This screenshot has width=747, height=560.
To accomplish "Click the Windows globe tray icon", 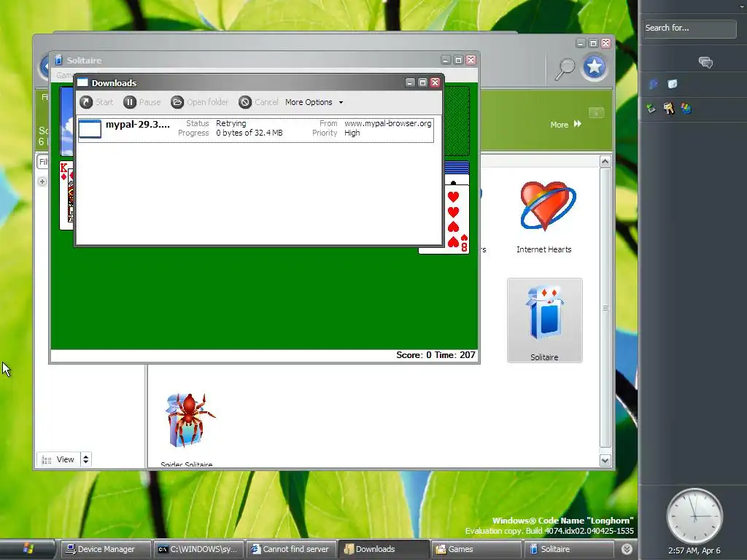I will pyautogui.click(x=686, y=109).
